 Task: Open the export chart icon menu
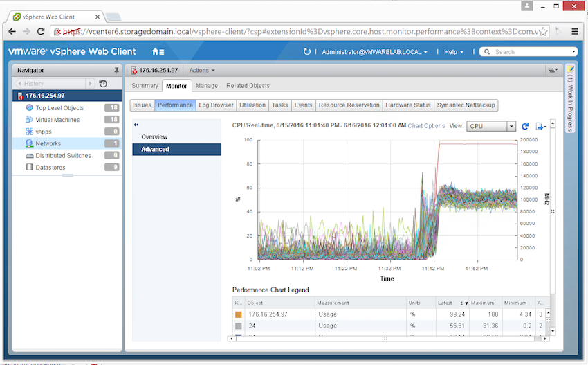[x=541, y=127]
